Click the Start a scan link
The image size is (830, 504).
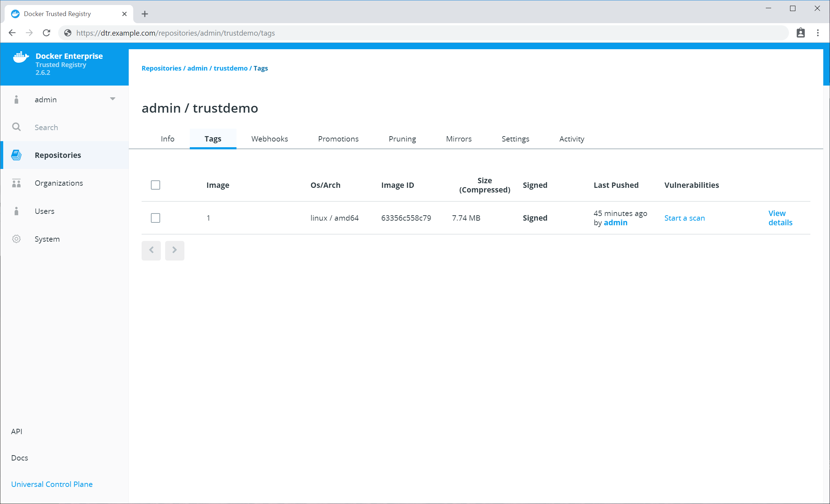[x=684, y=218]
